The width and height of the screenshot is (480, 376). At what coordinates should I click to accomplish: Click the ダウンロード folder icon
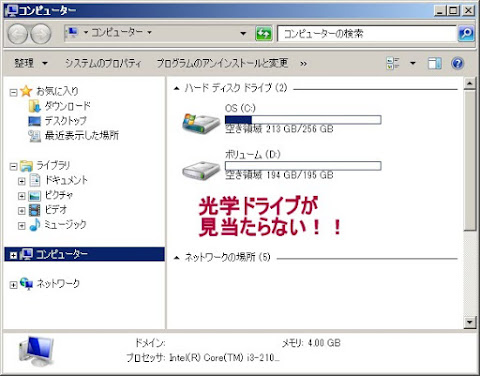click(x=35, y=106)
